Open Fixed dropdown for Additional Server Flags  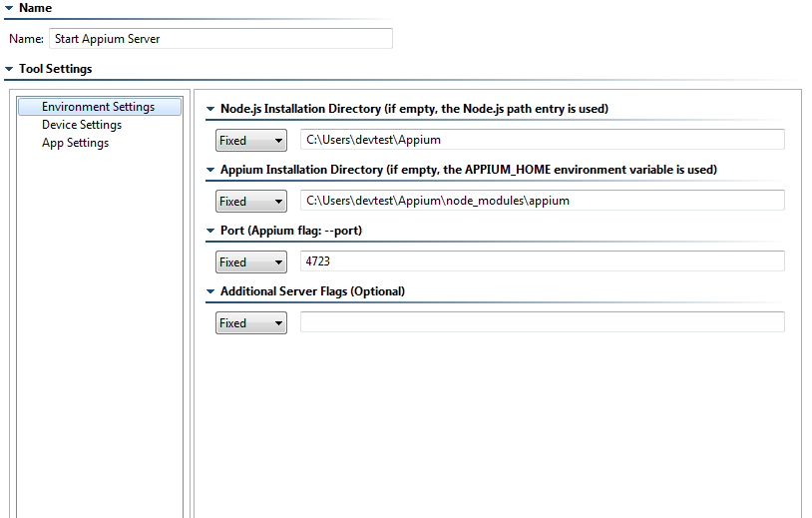[x=251, y=322]
